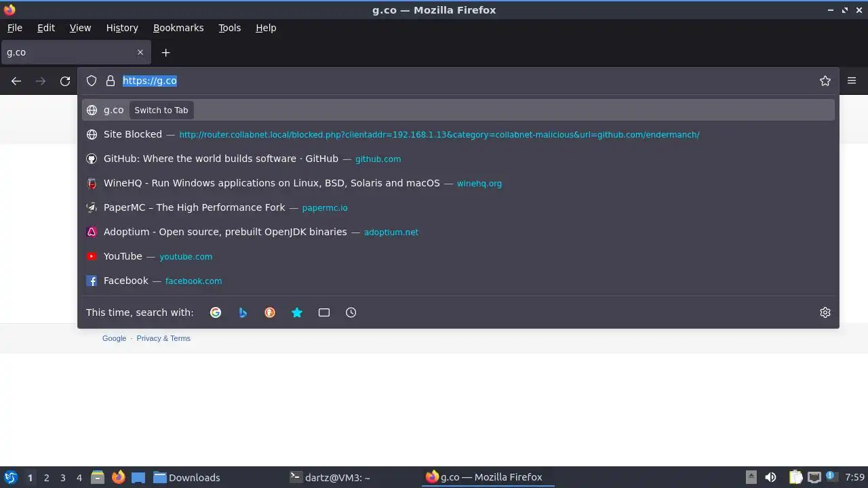This screenshot has height=488, width=868.
Task: Reload the current page
Action: coord(65,81)
